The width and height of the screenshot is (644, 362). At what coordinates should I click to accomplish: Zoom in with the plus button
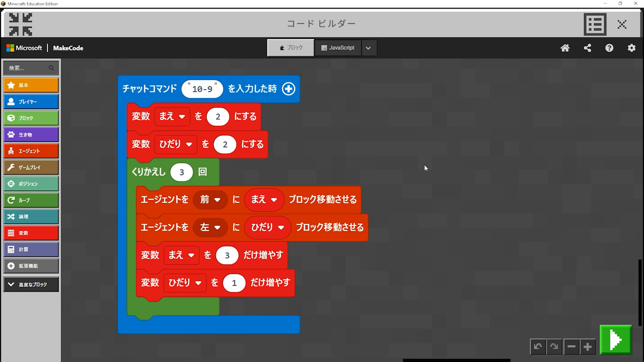[587, 346]
